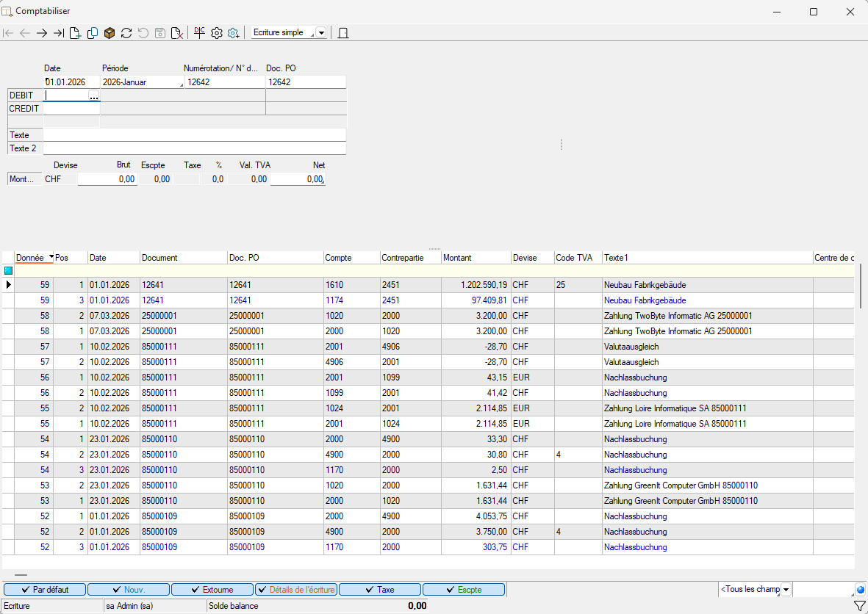
Task: Click the new document icon in toolbar
Action: [75, 33]
